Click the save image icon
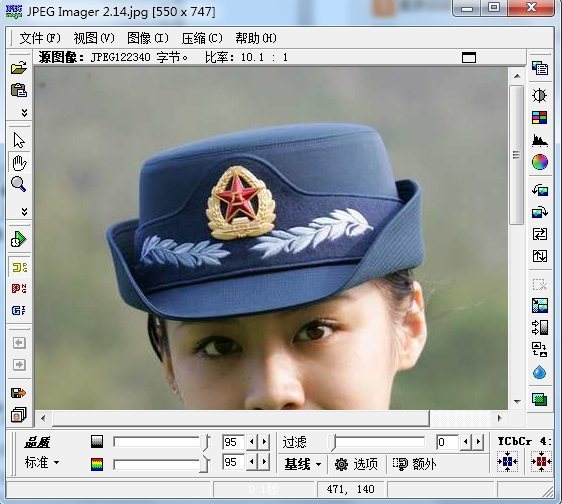The image size is (562, 504). pos(19,393)
